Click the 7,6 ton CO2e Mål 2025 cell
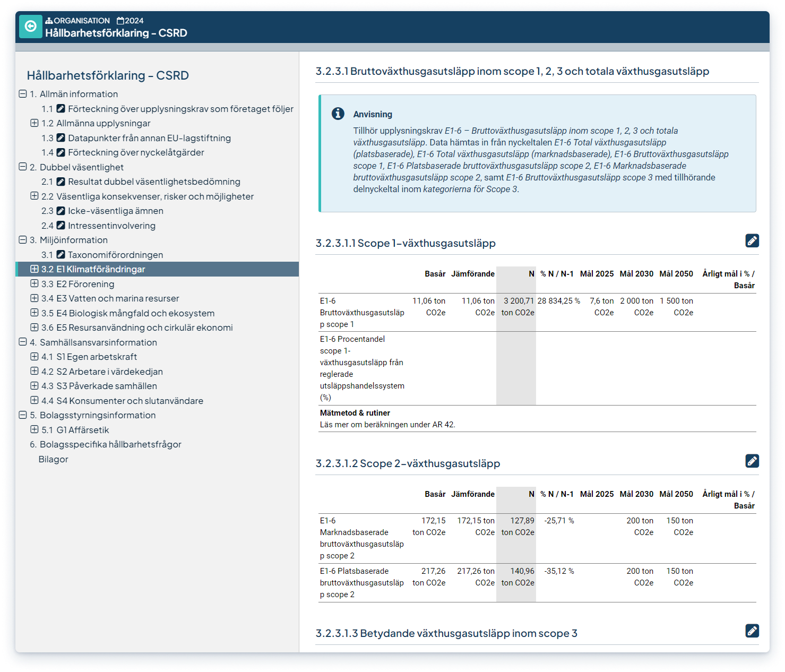785x672 pixels. coord(601,307)
